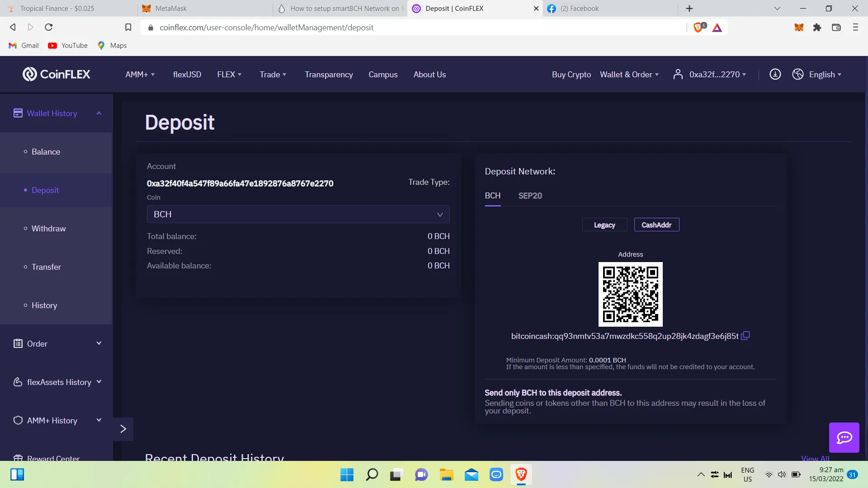Open the browser extensions puzzle icon

tap(817, 28)
